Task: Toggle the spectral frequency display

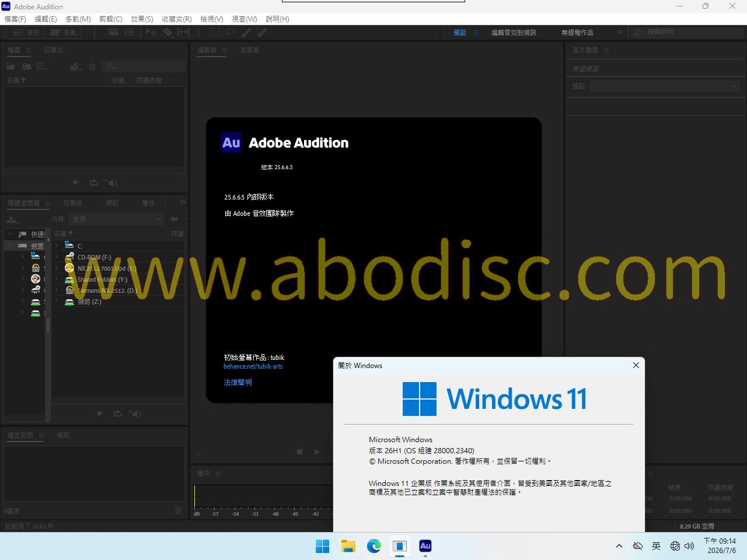Action: coord(113,33)
